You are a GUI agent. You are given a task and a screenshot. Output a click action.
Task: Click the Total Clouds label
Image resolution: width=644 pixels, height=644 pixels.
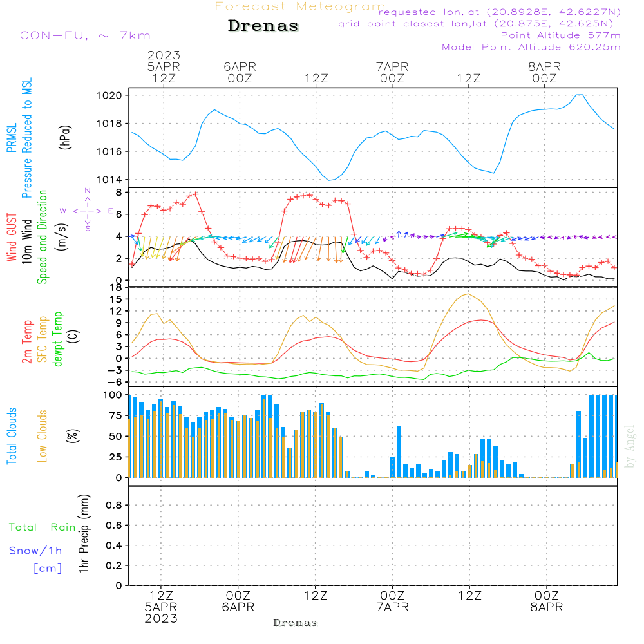pos(12,436)
